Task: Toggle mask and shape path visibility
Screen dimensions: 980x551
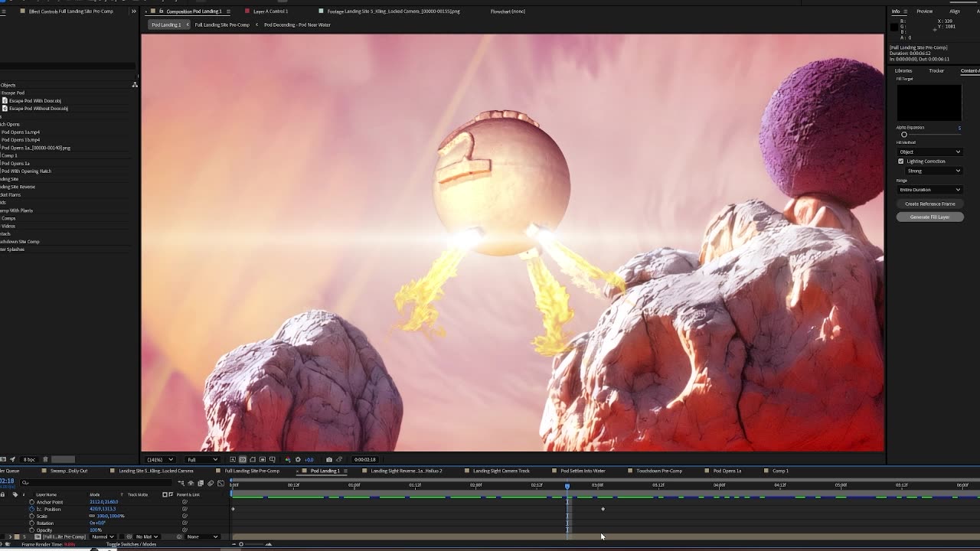Action: (x=253, y=459)
